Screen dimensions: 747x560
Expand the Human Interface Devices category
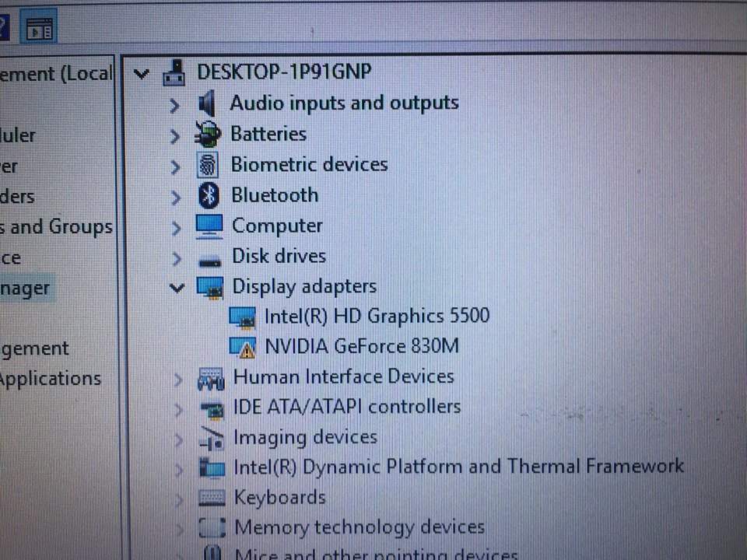tap(177, 379)
